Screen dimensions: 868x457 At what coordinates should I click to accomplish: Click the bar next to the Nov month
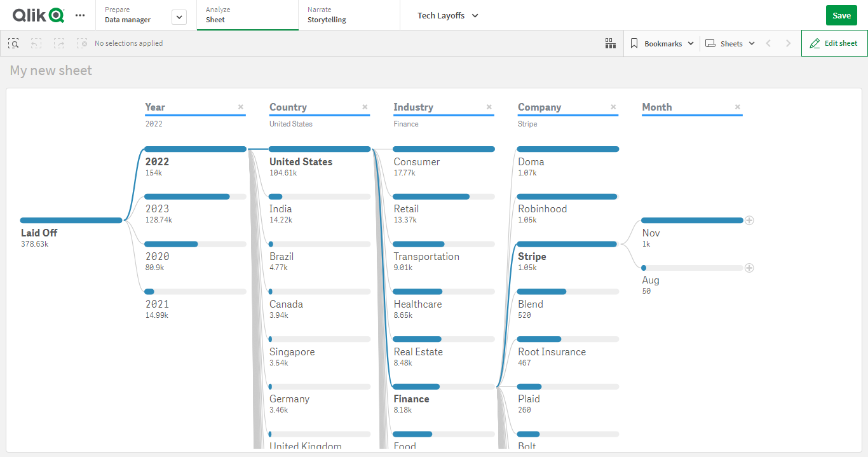[x=692, y=220]
